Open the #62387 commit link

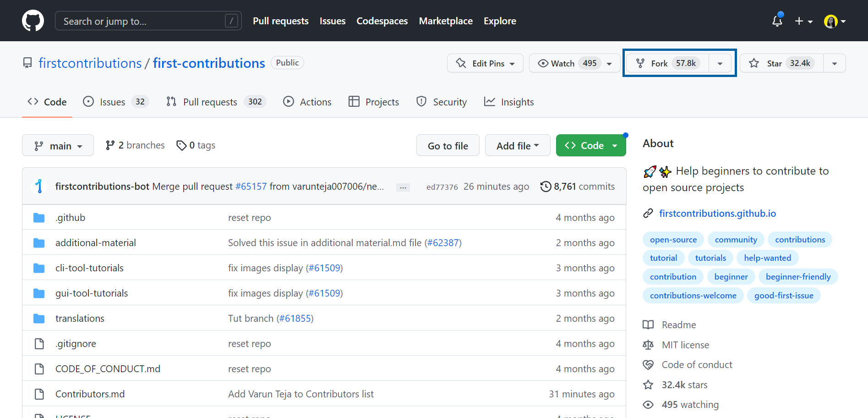tap(443, 243)
